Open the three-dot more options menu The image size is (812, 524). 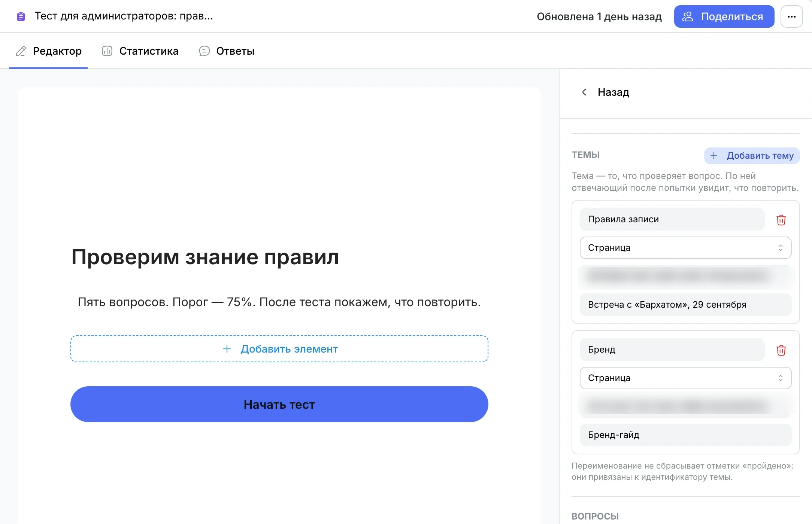[x=791, y=16]
